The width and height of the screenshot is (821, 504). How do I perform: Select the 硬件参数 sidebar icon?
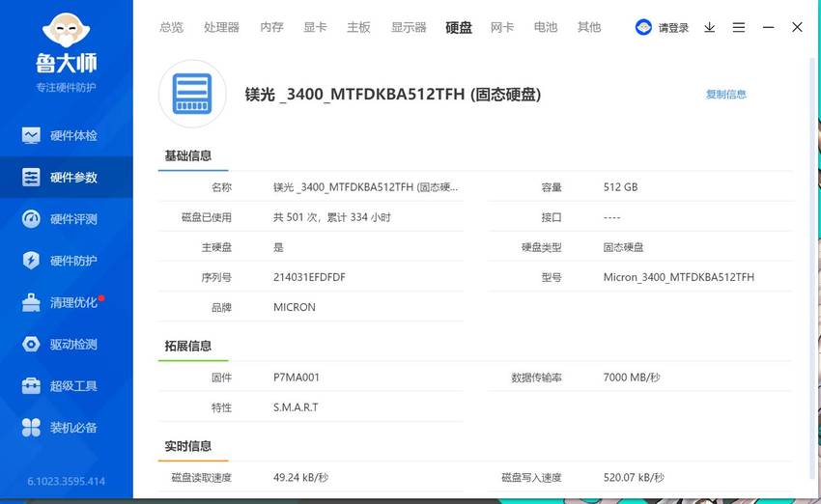pyautogui.click(x=31, y=178)
